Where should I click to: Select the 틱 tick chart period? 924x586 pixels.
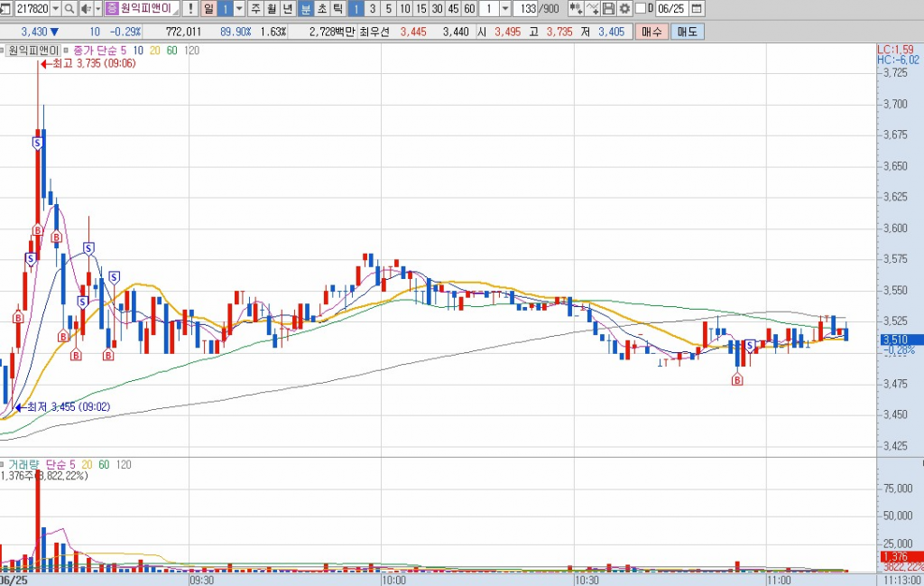(337, 9)
